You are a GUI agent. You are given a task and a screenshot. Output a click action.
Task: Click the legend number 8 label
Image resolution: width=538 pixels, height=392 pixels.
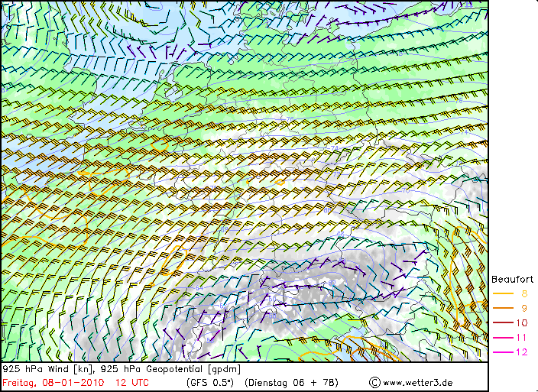click(524, 293)
